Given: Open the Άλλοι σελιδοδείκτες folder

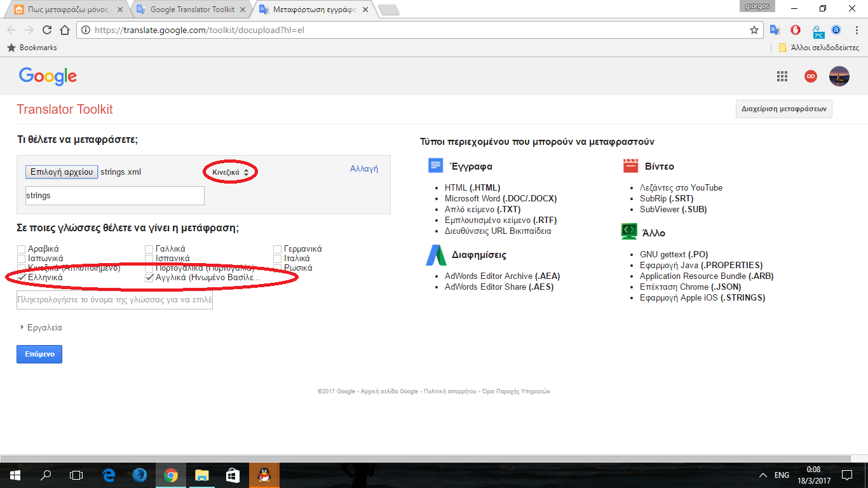Looking at the screenshot, I should click(818, 48).
